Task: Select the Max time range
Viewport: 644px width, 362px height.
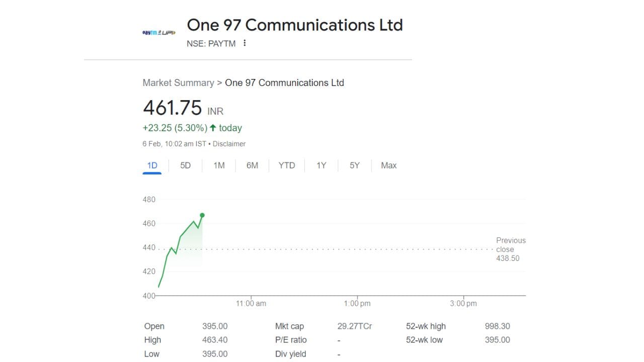Action: pyautogui.click(x=388, y=165)
